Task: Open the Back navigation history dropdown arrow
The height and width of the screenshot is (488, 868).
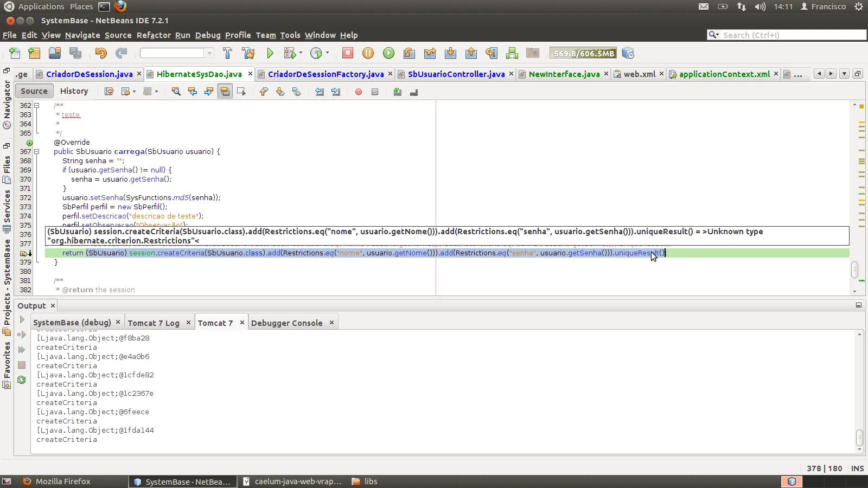Action: 134,92
